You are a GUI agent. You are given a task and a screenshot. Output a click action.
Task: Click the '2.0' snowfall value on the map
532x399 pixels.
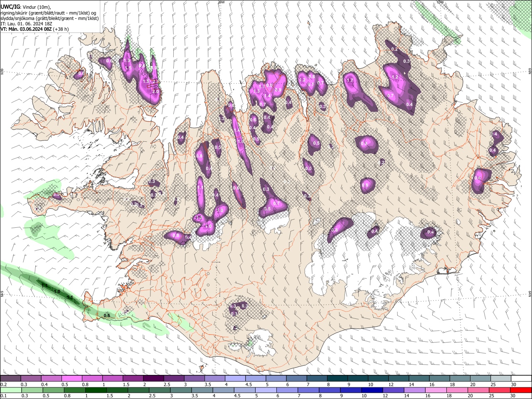[156, 91]
